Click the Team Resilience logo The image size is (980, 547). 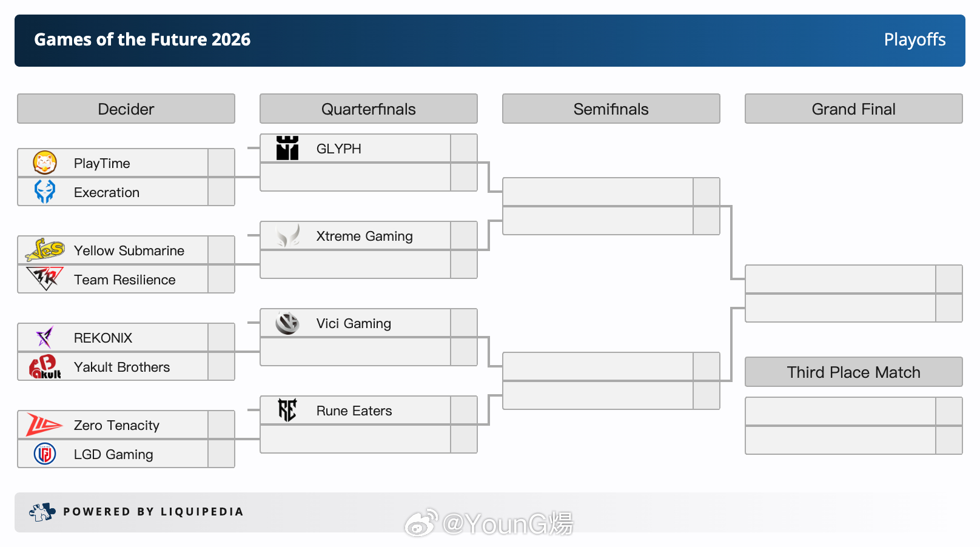coord(45,279)
